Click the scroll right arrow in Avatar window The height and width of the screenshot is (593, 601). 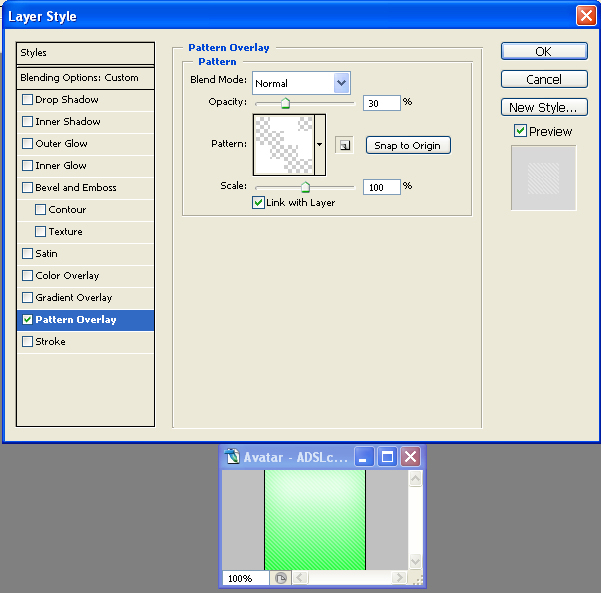pyautogui.click(x=399, y=578)
